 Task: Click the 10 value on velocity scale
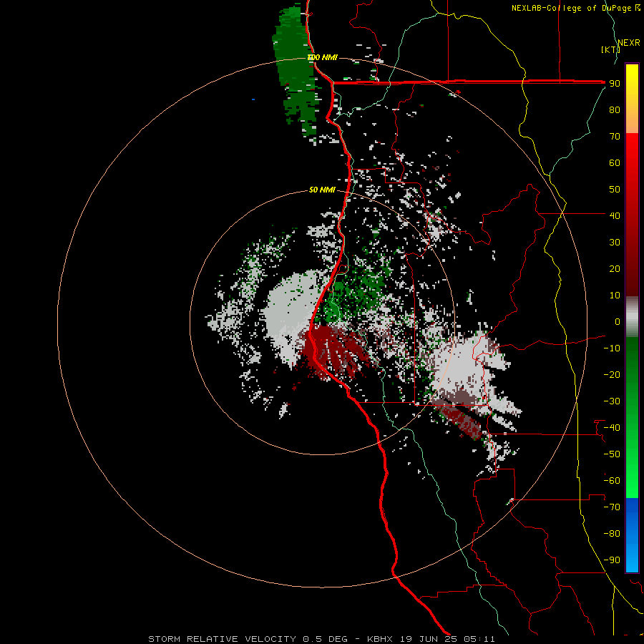[x=615, y=296]
